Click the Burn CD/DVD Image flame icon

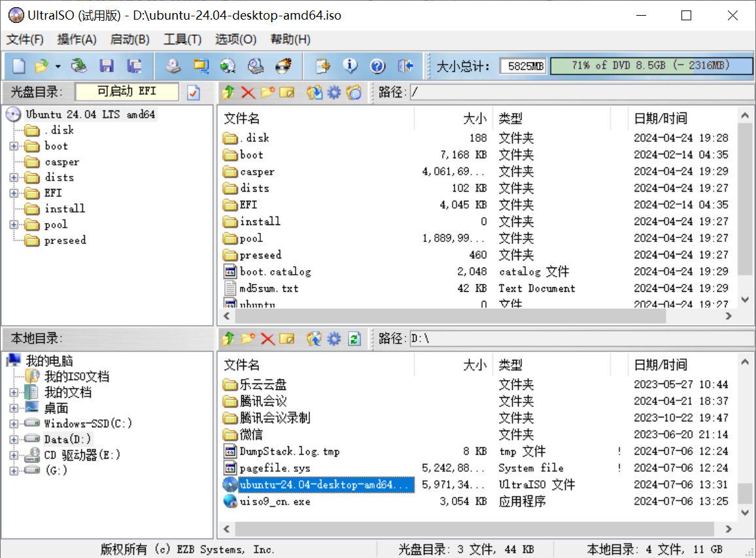point(284,65)
